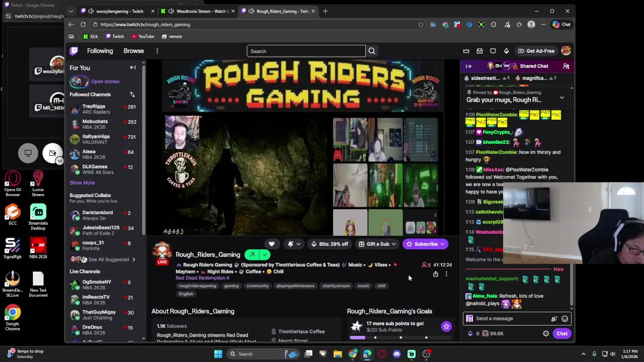Open the Whispers speech bubble icon
The height and width of the screenshot is (362, 644).
[x=493, y=51]
